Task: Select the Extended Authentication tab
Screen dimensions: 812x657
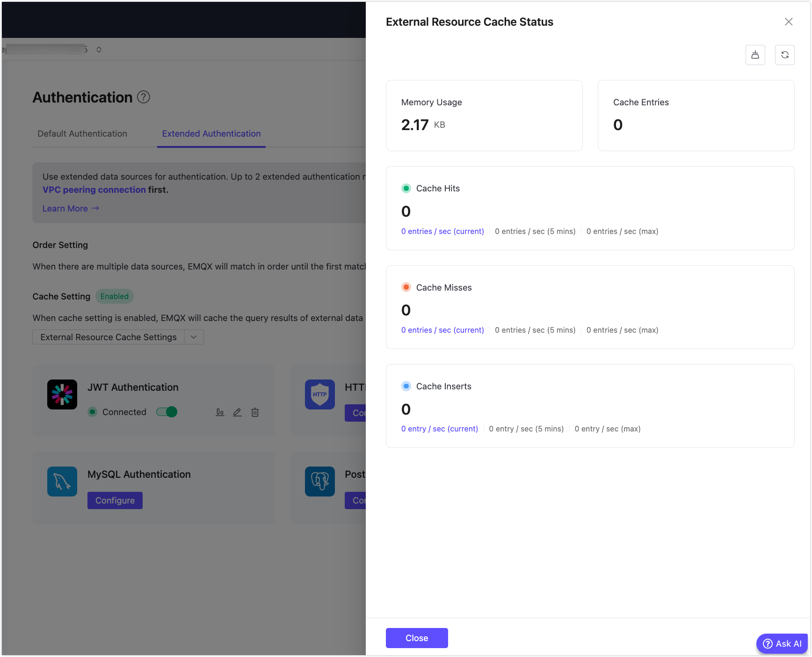Action: pos(211,134)
